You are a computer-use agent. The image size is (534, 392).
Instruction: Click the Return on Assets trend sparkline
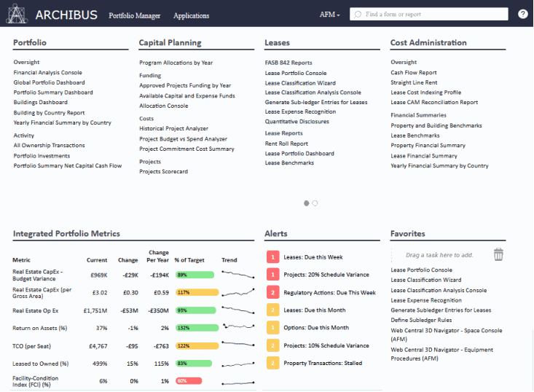tap(237, 328)
